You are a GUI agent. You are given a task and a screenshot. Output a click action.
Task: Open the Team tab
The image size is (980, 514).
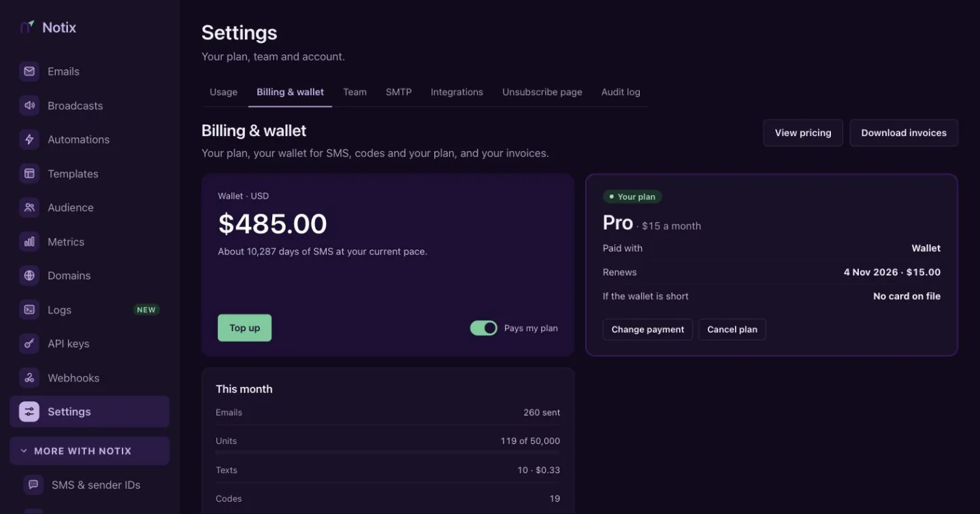pos(355,92)
